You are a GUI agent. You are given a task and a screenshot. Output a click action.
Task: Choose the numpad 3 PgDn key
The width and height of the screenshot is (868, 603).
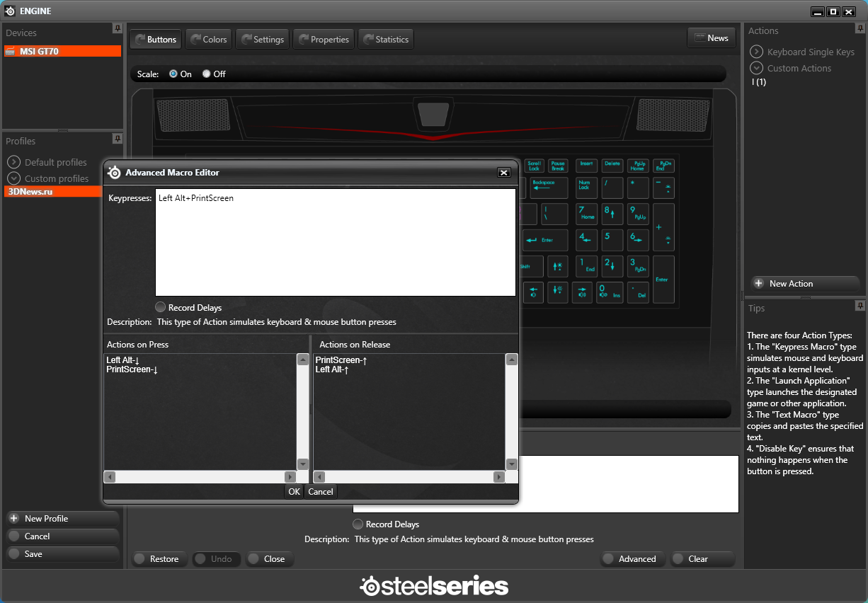pyautogui.click(x=638, y=266)
